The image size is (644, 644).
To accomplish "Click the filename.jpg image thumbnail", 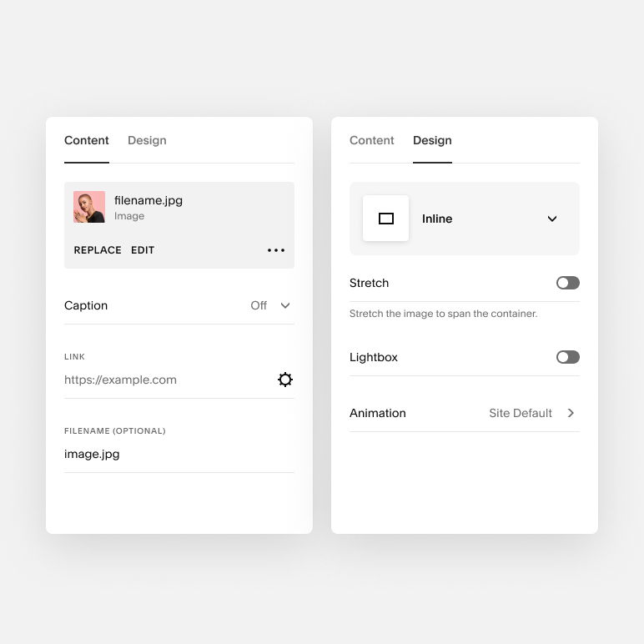I will [89, 207].
